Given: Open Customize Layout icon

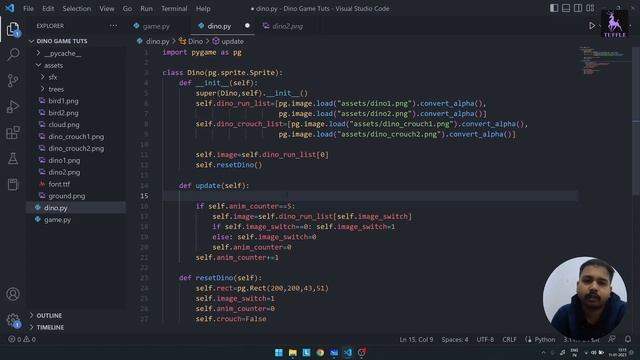Looking at the screenshot, I should coord(590,8).
